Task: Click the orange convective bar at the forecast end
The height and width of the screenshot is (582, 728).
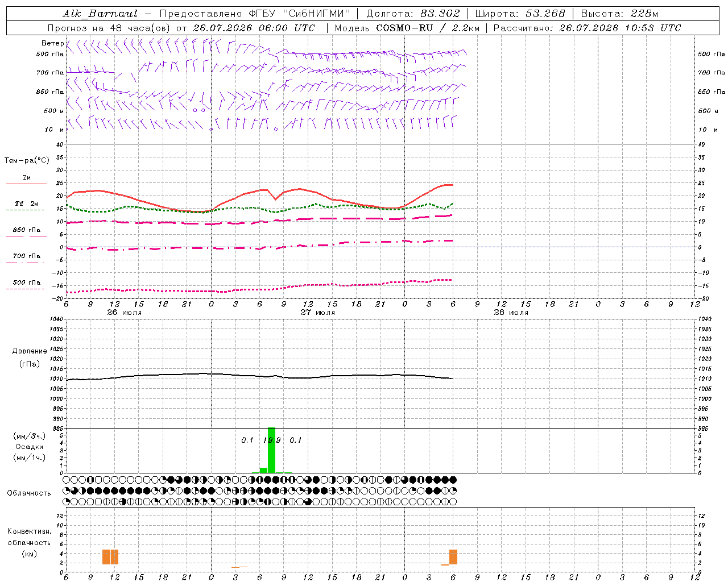Action: pyautogui.click(x=453, y=557)
